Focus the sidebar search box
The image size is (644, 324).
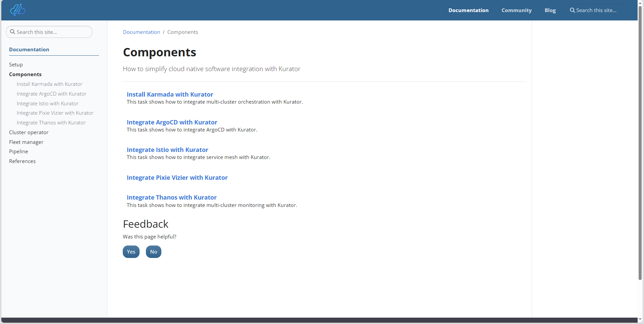point(49,32)
